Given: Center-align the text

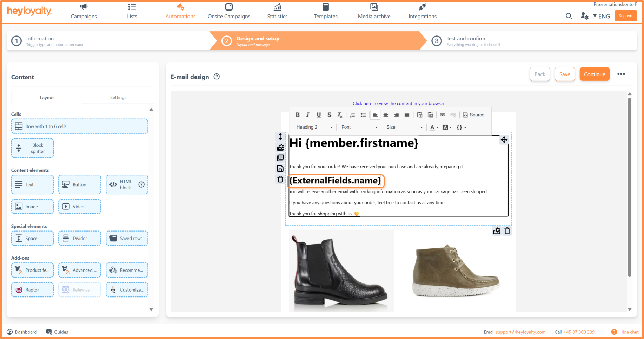Looking at the screenshot, I should (386, 115).
